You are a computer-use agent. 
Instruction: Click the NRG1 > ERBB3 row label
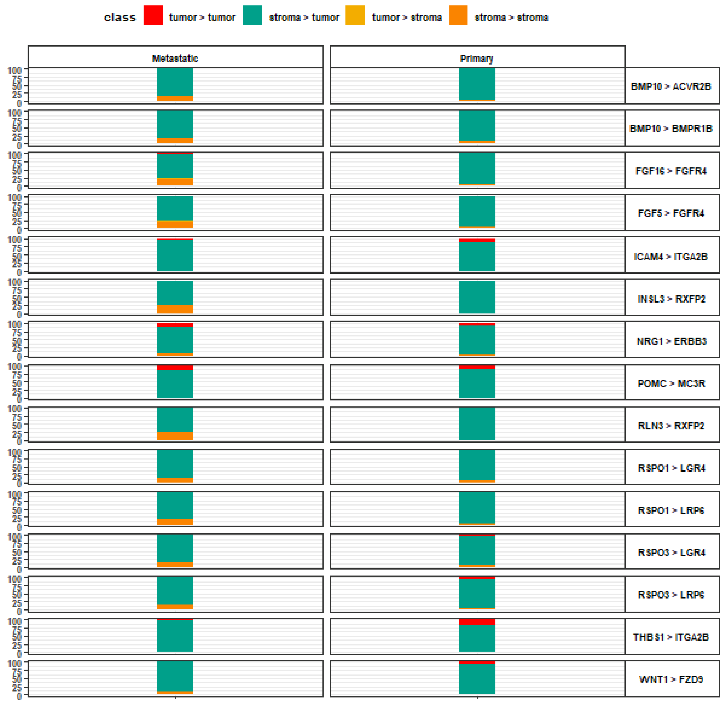coord(671,341)
